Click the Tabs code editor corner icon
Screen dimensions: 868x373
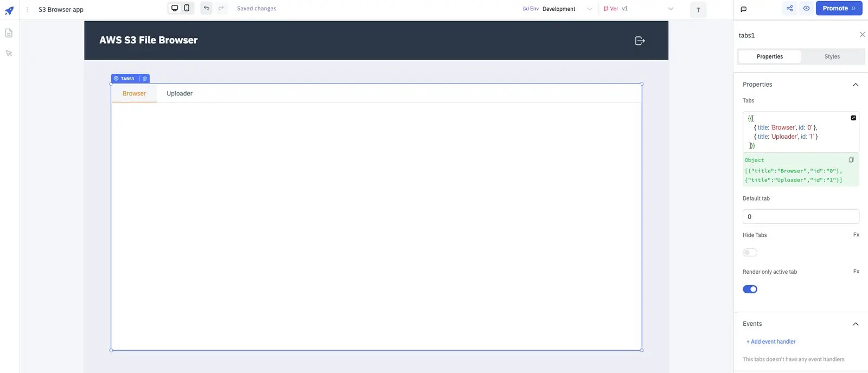tap(853, 118)
